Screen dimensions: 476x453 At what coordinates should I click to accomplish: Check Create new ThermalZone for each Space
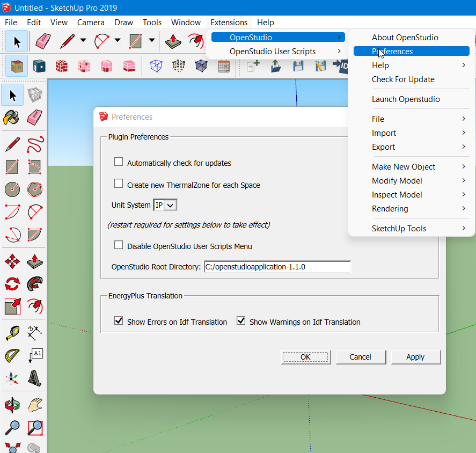coord(119,183)
